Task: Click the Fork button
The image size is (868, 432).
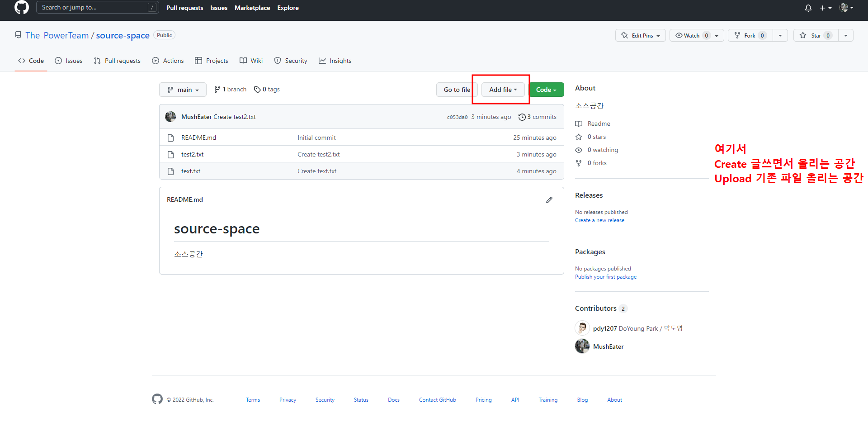Action: (750, 35)
